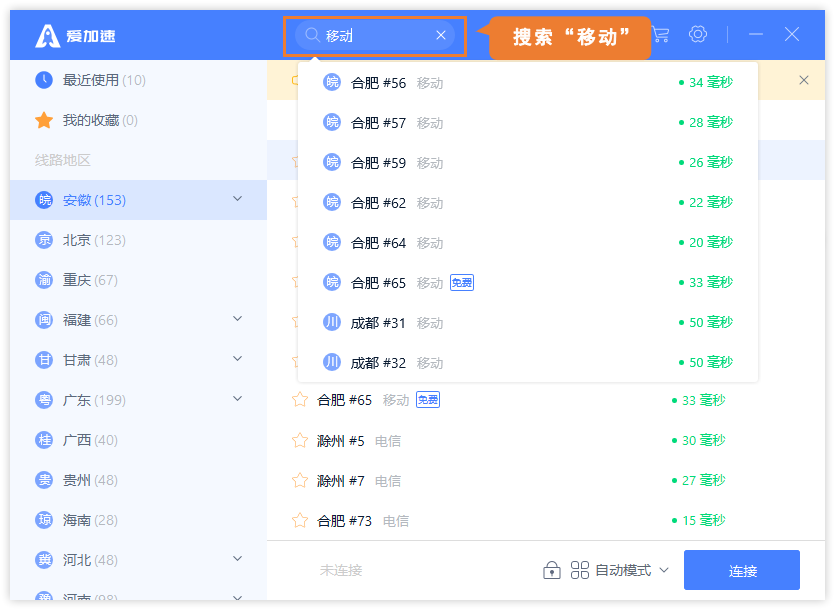Viewport: 835px width, 610px height.
Task: Select 甘肃 (48) region
Action: click(138, 360)
